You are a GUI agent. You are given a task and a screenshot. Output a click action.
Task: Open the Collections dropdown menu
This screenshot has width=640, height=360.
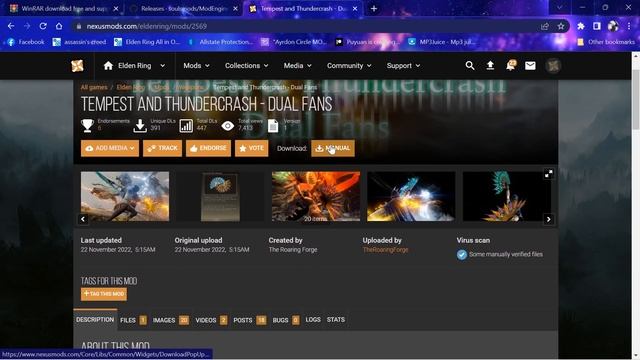(x=247, y=66)
